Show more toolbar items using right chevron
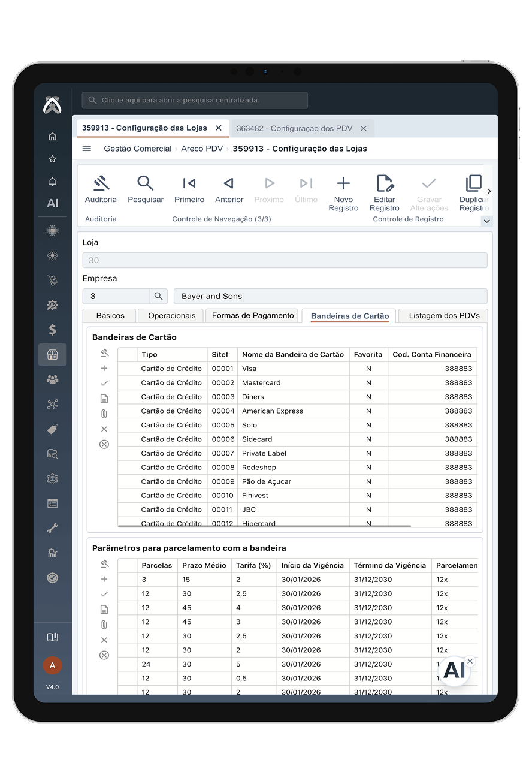Screen dimensions: 532x784 [489, 191]
